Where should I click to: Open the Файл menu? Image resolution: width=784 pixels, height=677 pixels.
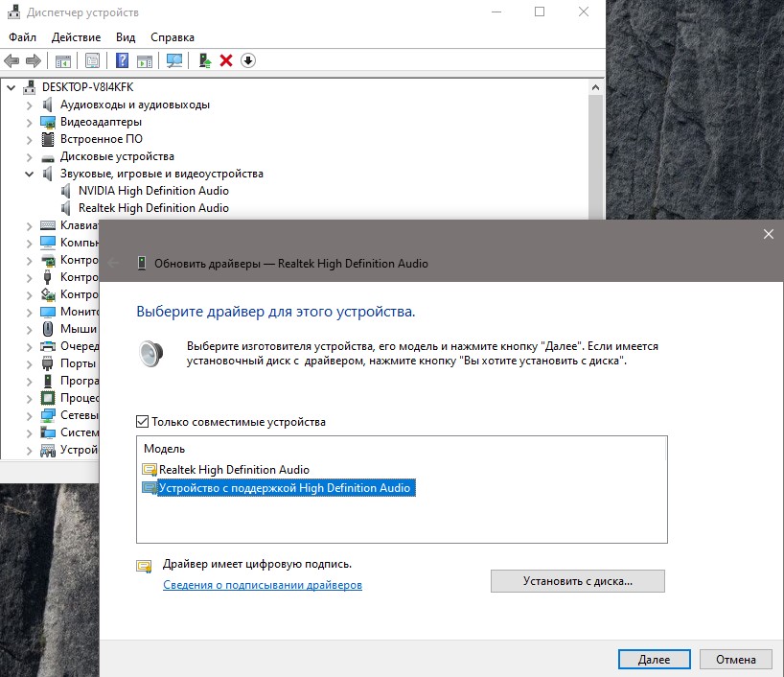point(22,37)
